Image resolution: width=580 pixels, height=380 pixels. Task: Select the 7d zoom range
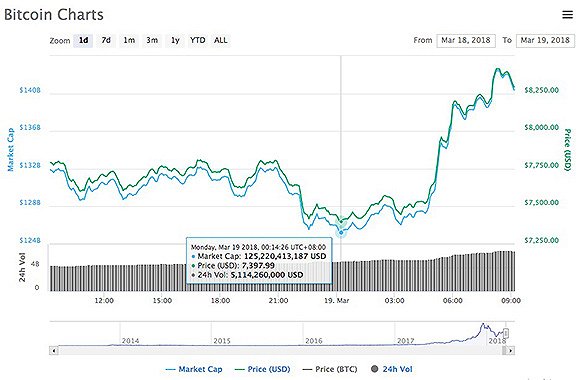pyautogui.click(x=106, y=40)
